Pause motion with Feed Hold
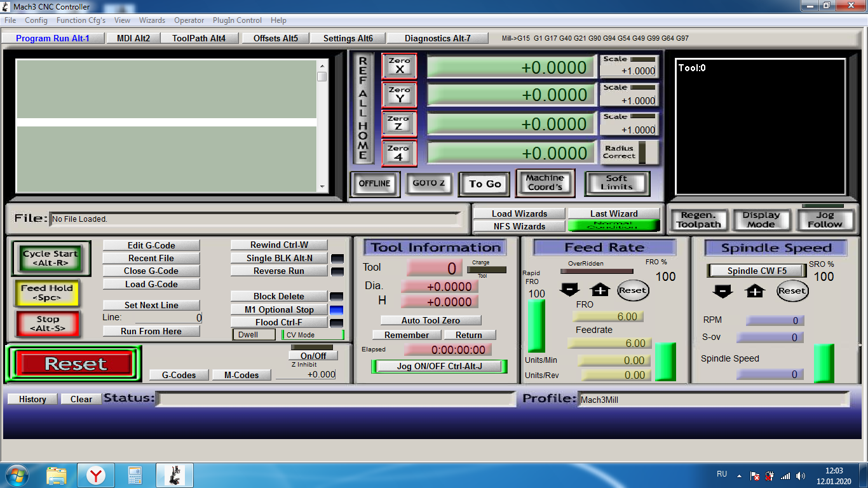Image resolution: width=868 pixels, height=488 pixels. (47, 292)
